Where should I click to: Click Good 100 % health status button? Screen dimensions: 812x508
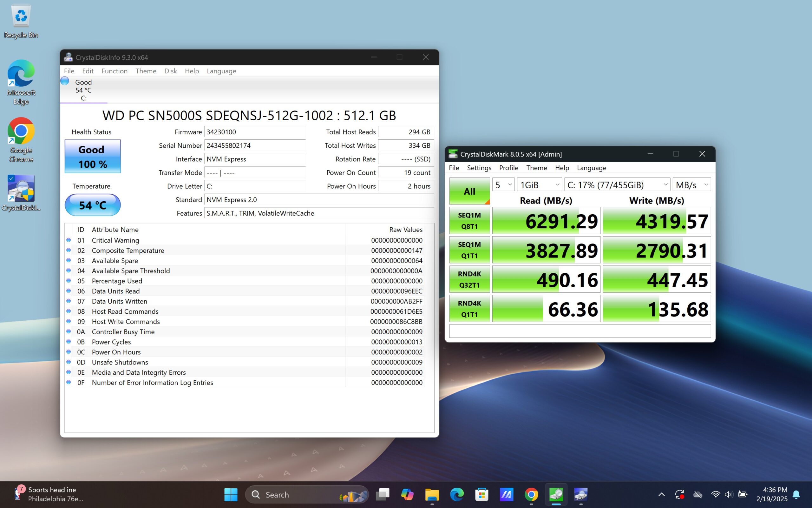pyautogui.click(x=93, y=156)
